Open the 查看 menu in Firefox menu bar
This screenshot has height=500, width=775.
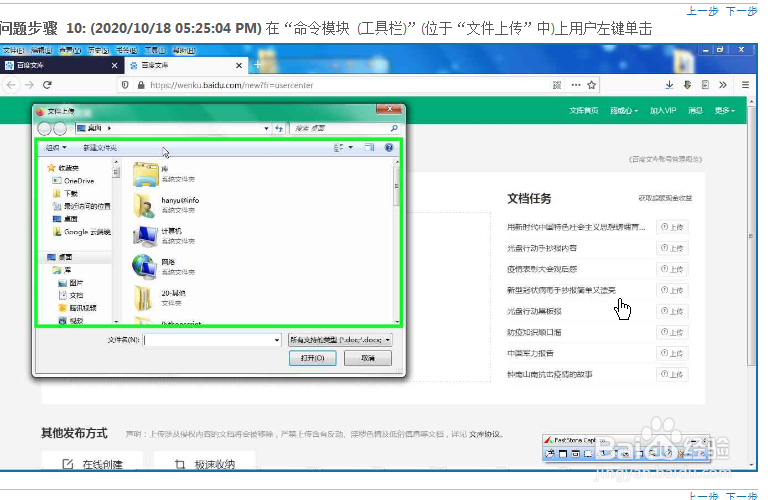(71, 50)
